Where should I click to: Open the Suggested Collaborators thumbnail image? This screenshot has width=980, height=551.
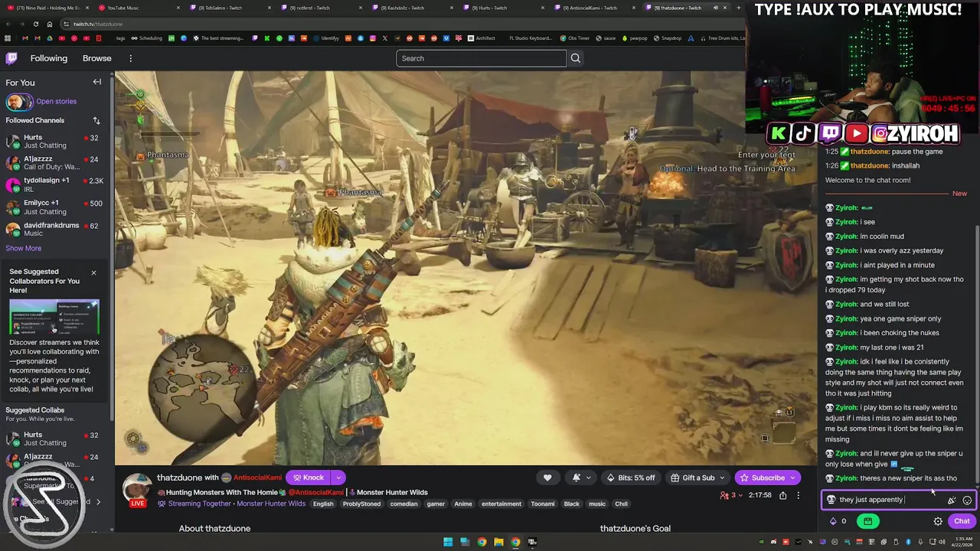[x=54, y=317]
